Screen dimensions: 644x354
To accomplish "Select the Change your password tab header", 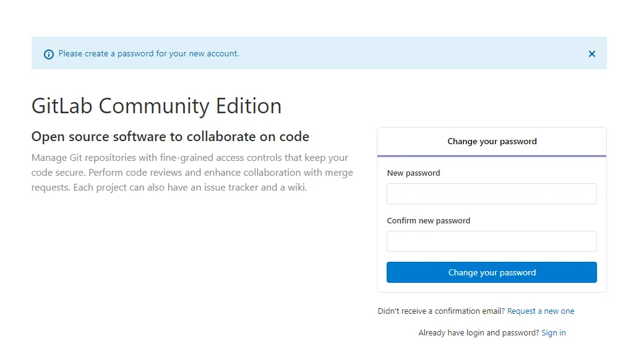I will 492,141.
